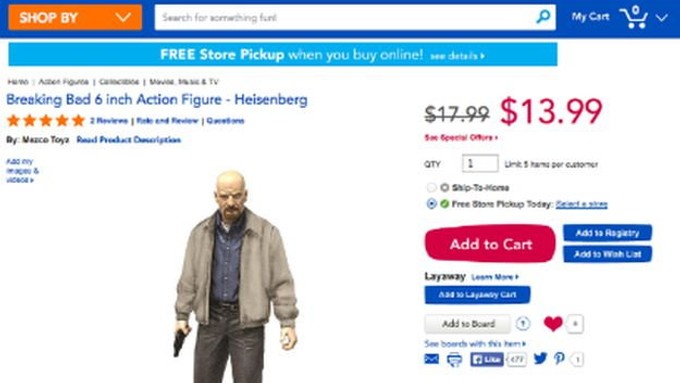
Task: Pin product with Pinterest icon
Action: pos(559,358)
